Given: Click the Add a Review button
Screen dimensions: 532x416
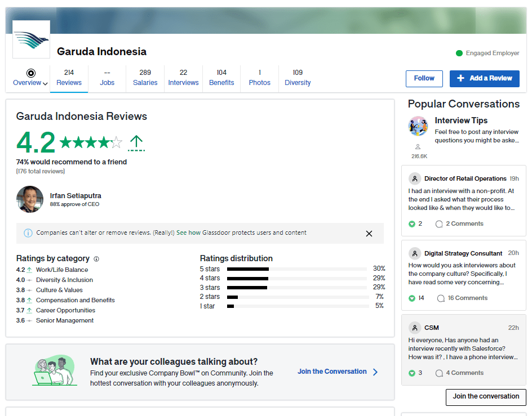Looking at the screenshot, I should pyautogui.click(x=485, y=79).
